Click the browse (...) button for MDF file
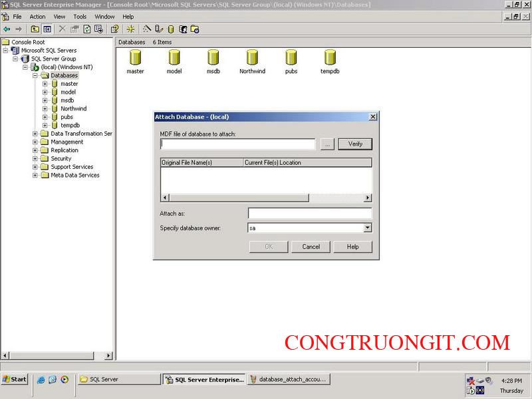Viewport: 532px width, 399px height. coord(327,144)
